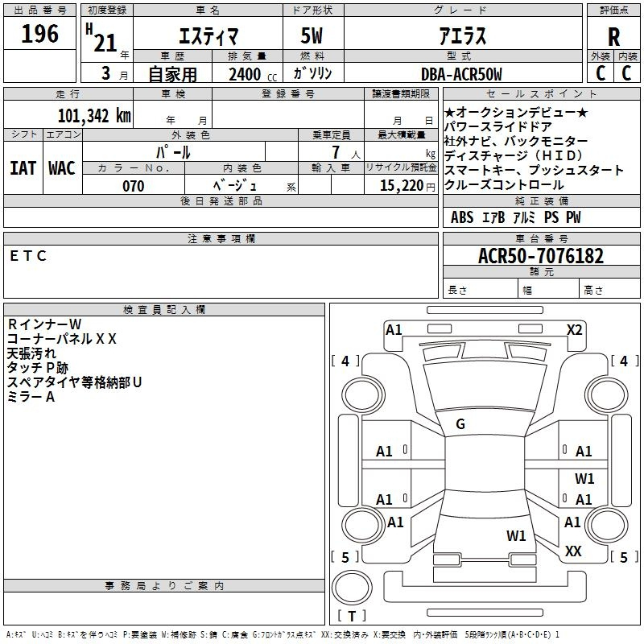The width and height of the screenshot is (644, 644).
Task: Click the model code DBA-ACR50W
Action: [x=461, y=74]
